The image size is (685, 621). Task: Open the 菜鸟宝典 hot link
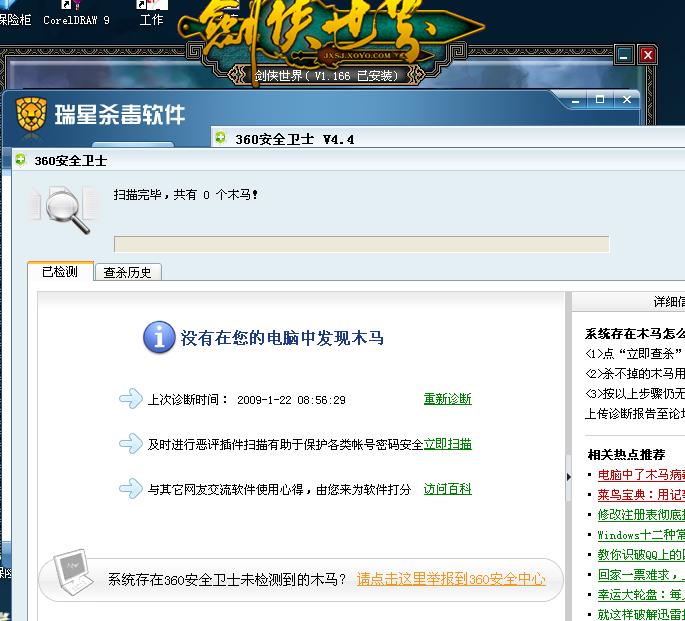click(x=641, y=495)
